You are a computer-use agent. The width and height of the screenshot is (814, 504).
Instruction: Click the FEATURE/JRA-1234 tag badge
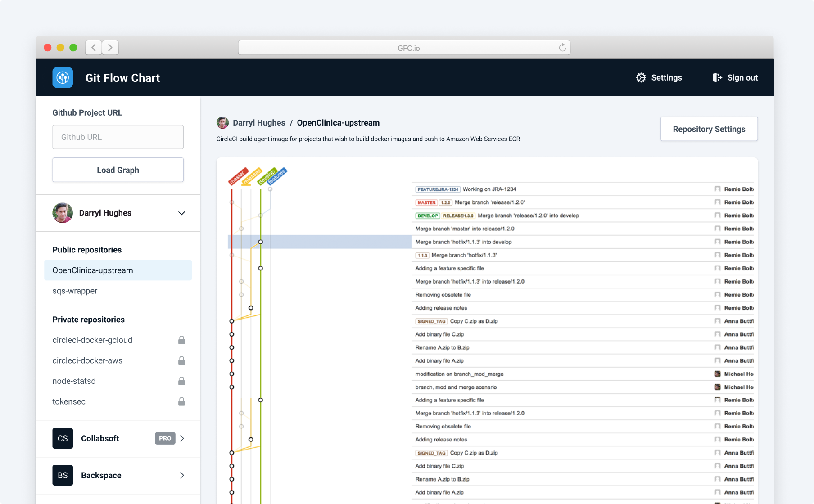(x=438, y=189)
